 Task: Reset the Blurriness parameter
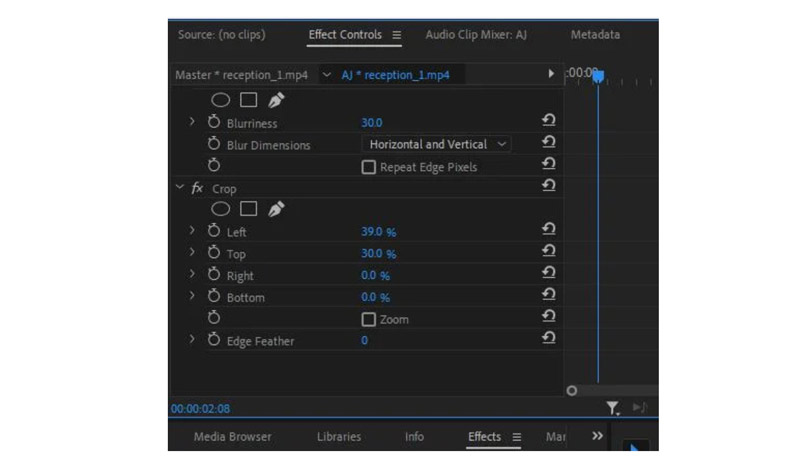point(548,122)
